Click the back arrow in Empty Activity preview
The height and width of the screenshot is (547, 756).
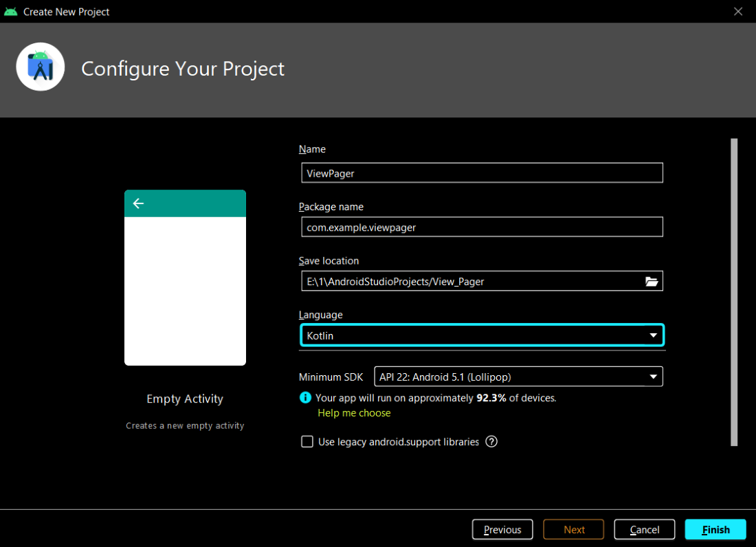pyautogui.click(x=138, y=203)
